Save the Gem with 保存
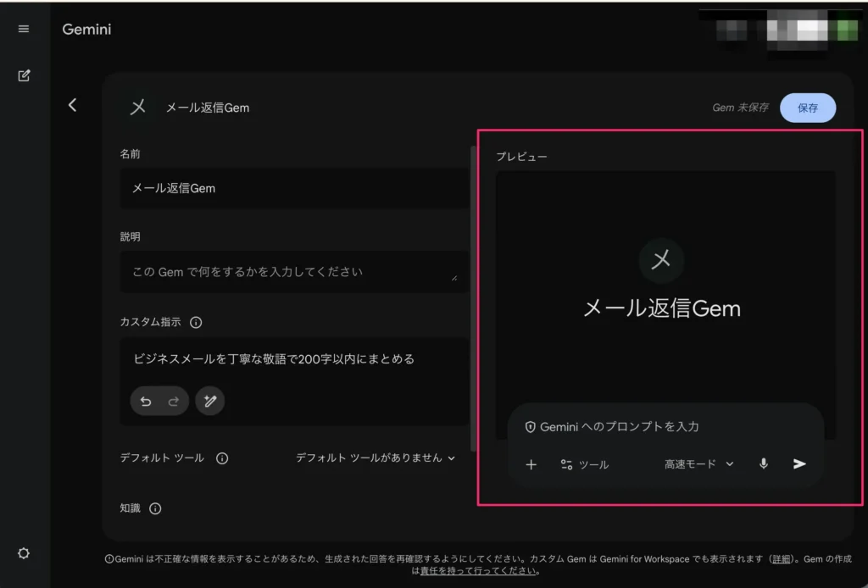 808,108
